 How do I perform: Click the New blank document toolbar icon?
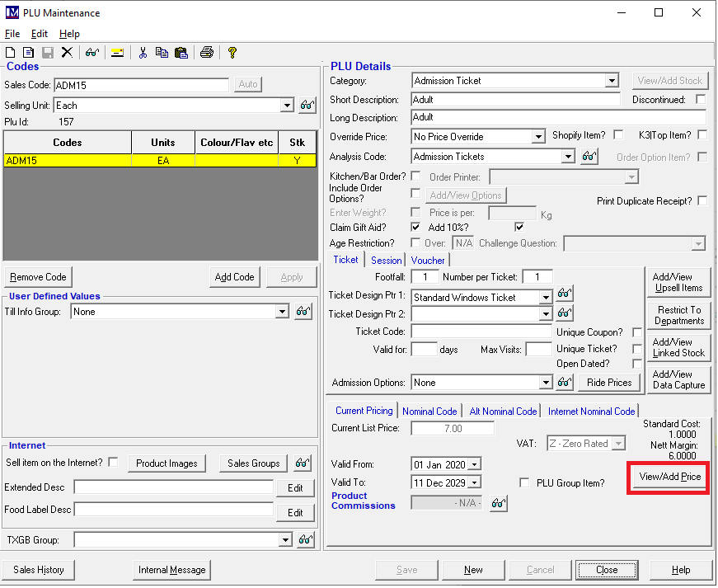tap(11, 53)
